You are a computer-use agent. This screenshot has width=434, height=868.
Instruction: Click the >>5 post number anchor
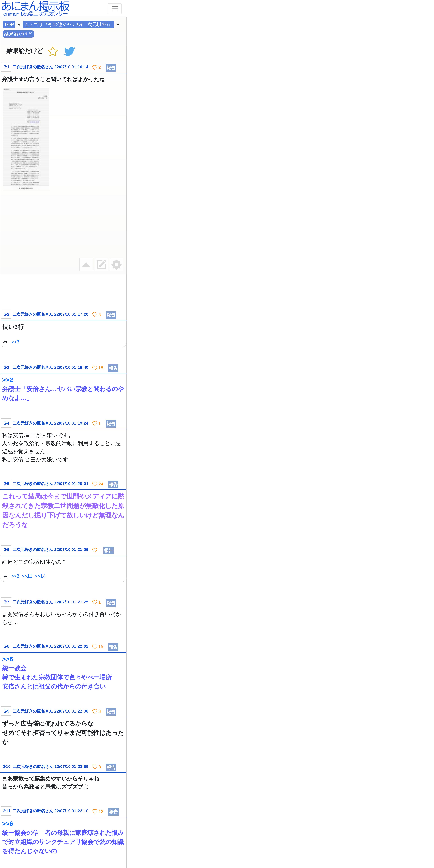point(6,484)
